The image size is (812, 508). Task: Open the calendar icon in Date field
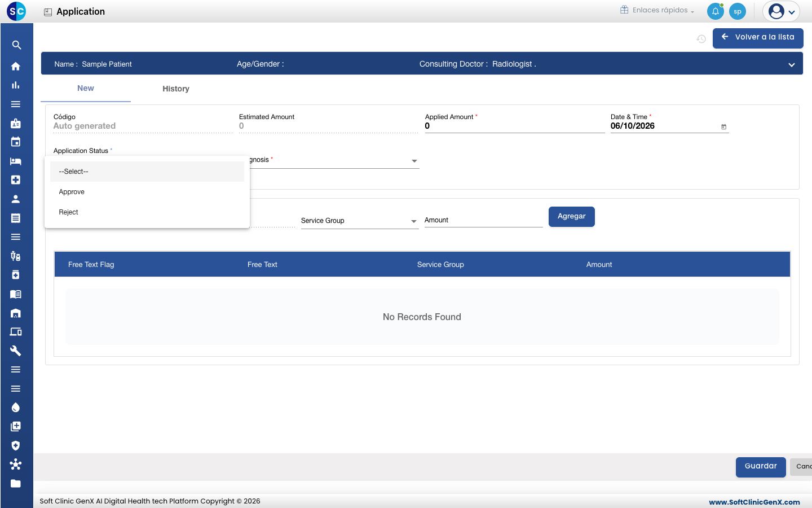click(723, 127)
